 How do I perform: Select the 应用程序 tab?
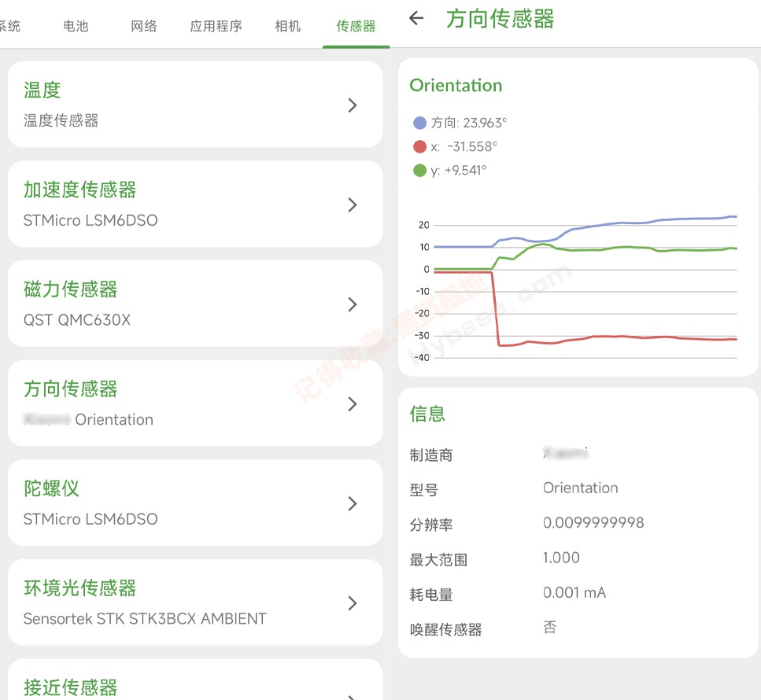click(216, 26)
